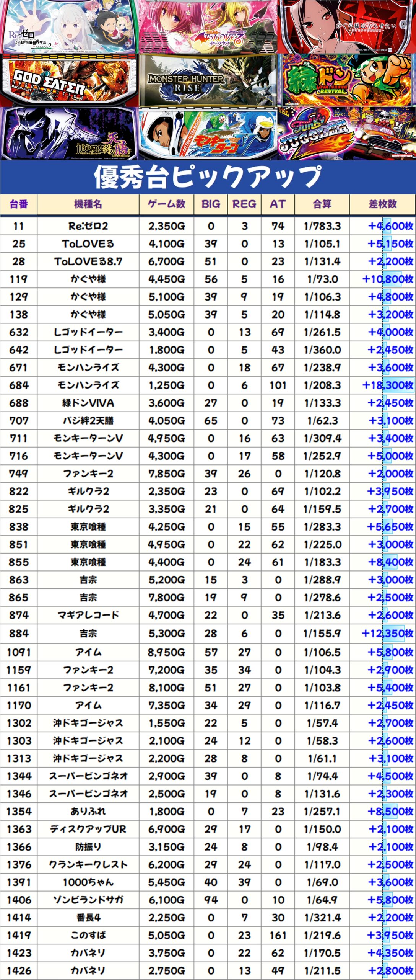Select the BIG count 94
This screenshot has width=416, height=980.
click(211, 900)
